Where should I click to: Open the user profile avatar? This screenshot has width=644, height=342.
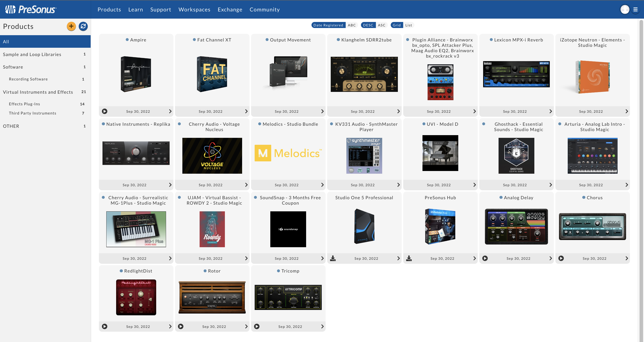point(625,9)
